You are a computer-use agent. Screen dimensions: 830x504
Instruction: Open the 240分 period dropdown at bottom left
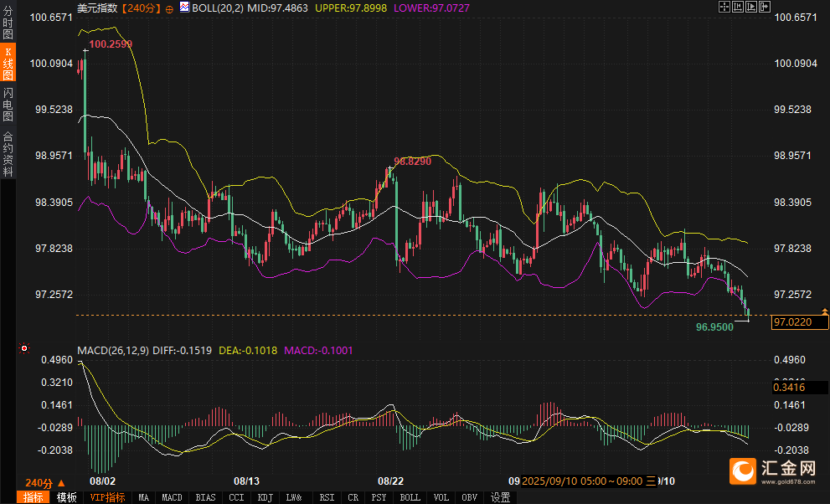[x=44, y=483]
